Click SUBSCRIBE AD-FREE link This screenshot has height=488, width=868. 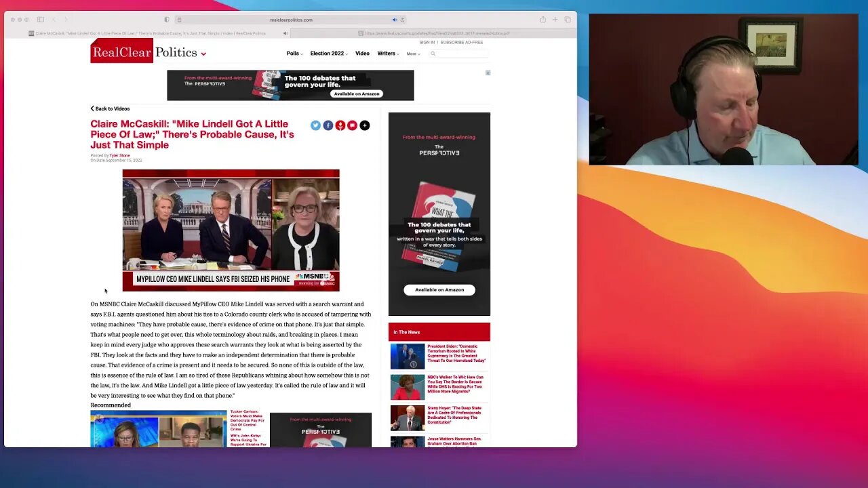point(462,42)
